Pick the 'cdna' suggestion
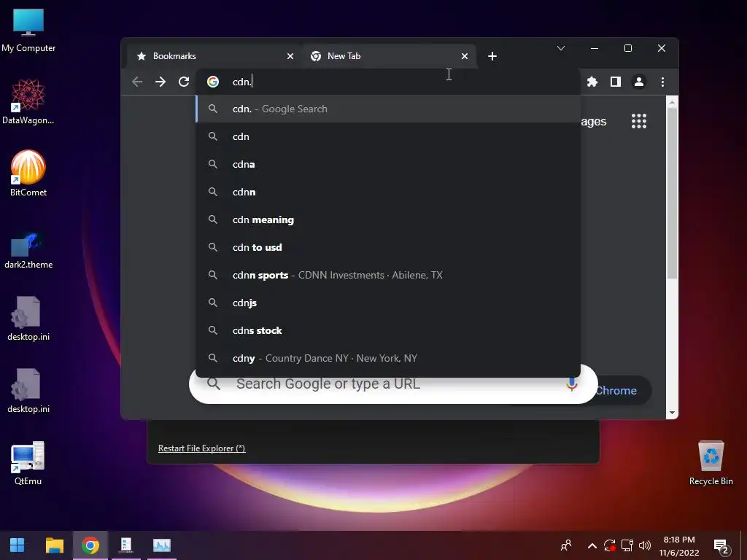The width and height of the screenshot is (747, 560). tap(388, 164)
